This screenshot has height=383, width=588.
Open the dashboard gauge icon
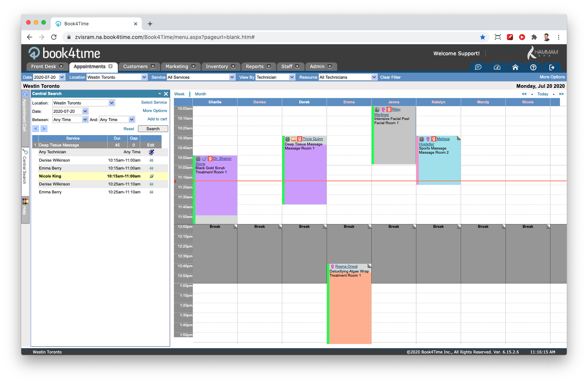[497, 67]
